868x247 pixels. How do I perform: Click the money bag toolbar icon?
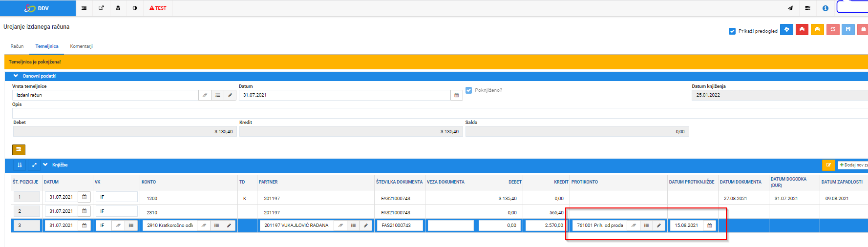[x=118, y=8]
